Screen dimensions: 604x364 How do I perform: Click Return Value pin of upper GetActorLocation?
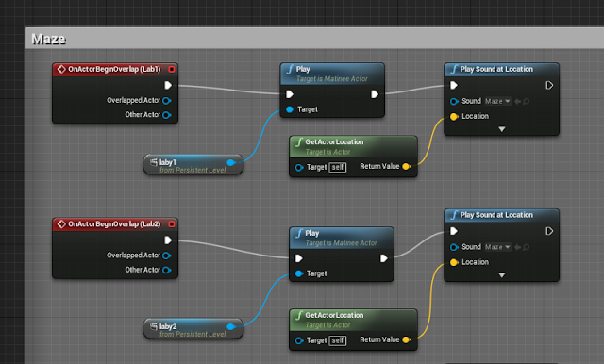(406, 167)
